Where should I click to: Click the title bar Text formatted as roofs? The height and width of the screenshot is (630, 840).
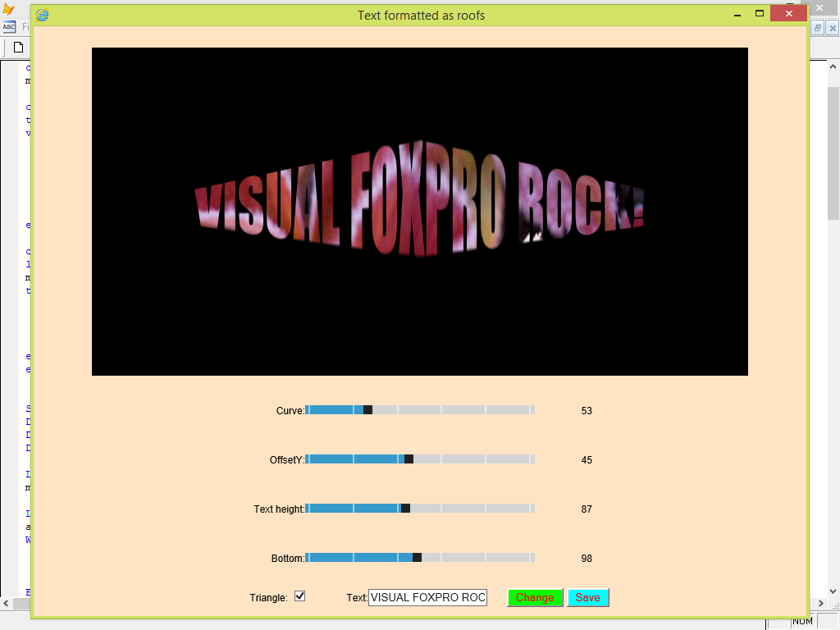[421, 15]
